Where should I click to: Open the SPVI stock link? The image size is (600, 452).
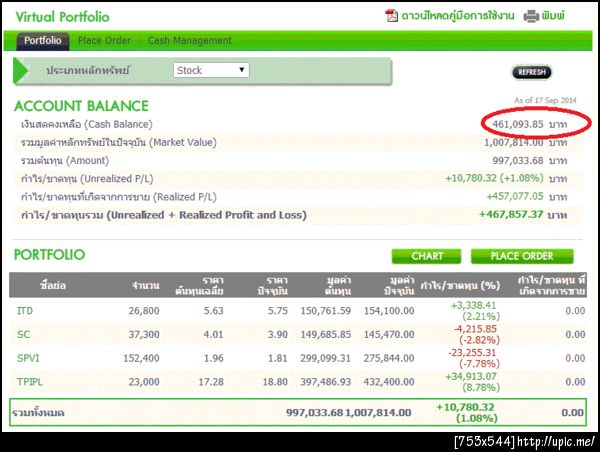click(x=28, y=358)
